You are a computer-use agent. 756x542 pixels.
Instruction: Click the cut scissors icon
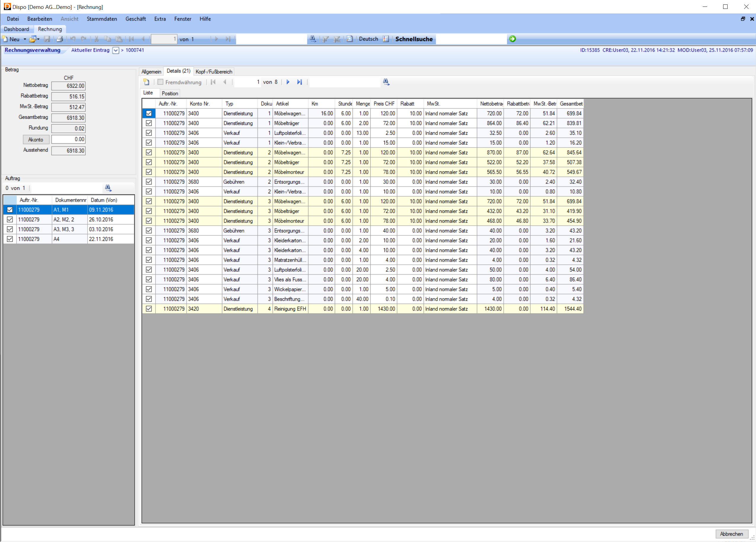[96, 39]
